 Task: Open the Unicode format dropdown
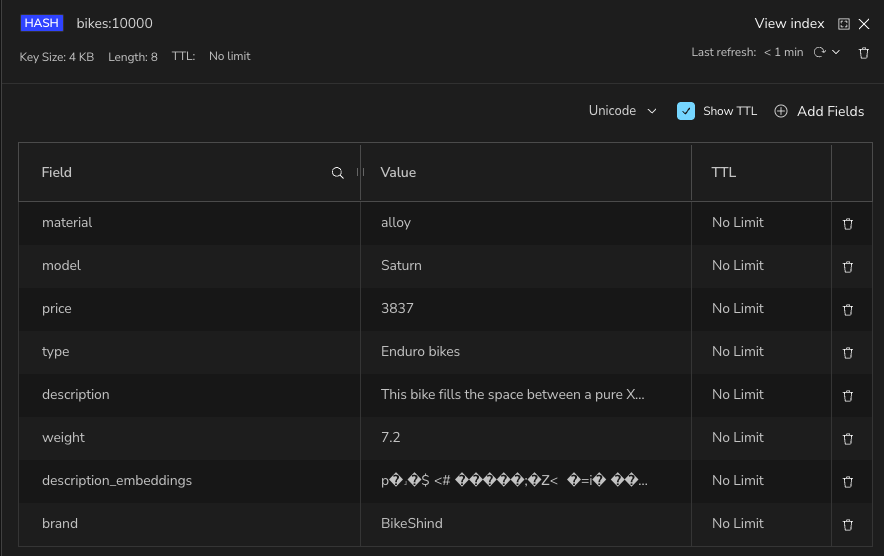click(622, 111)
